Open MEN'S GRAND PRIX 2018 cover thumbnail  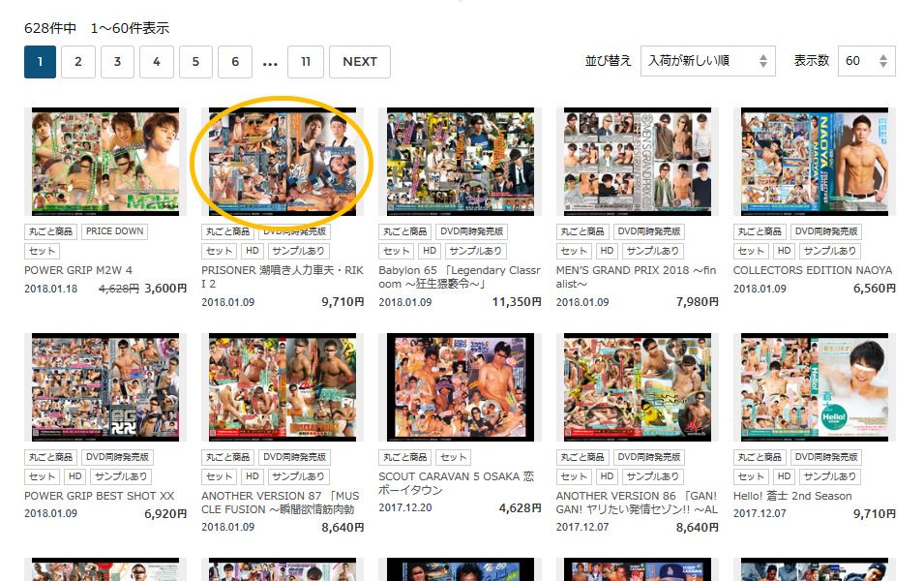(638, 162)
